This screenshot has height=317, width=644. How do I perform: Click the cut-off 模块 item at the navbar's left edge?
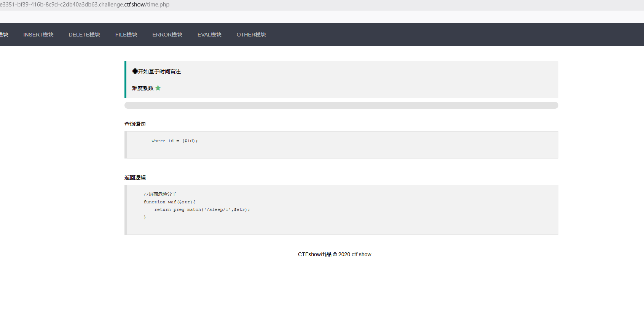point(4,35)
